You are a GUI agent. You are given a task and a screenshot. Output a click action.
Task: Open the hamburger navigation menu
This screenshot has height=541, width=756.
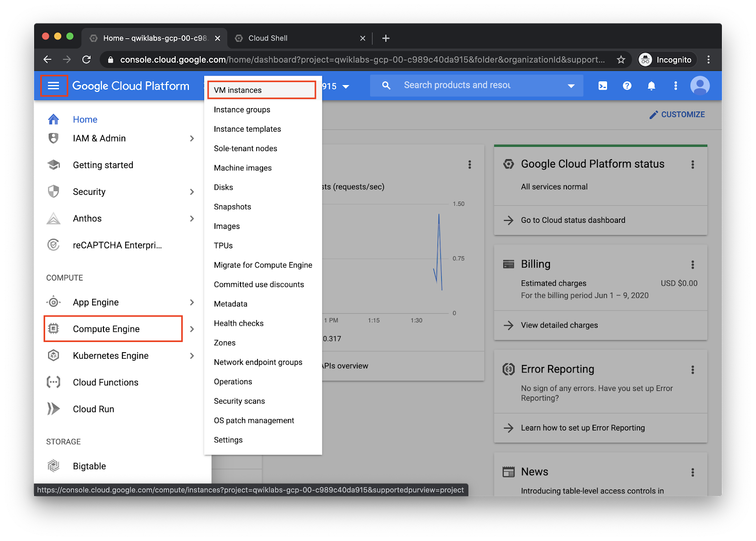point(53,85)
